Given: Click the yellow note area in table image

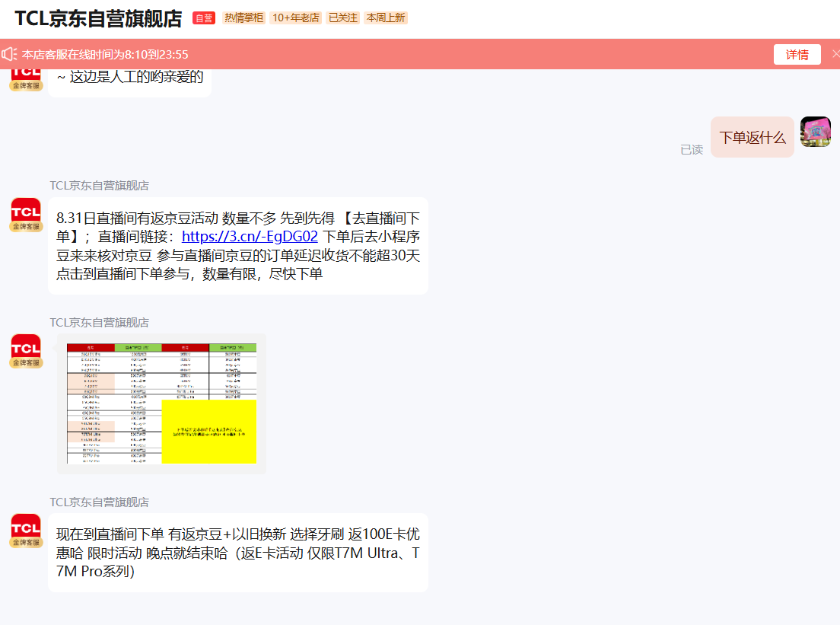Looking at the screenshot, I should [209, 432].
